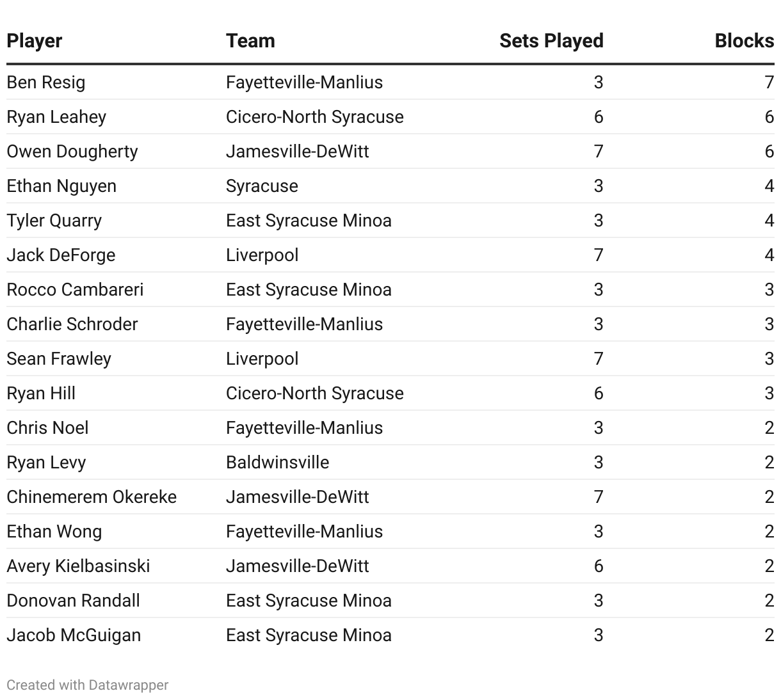Viewport: 781px width, 700px height.
Task: Click the Baldwinsville team cell
Action: pos(278,463)
